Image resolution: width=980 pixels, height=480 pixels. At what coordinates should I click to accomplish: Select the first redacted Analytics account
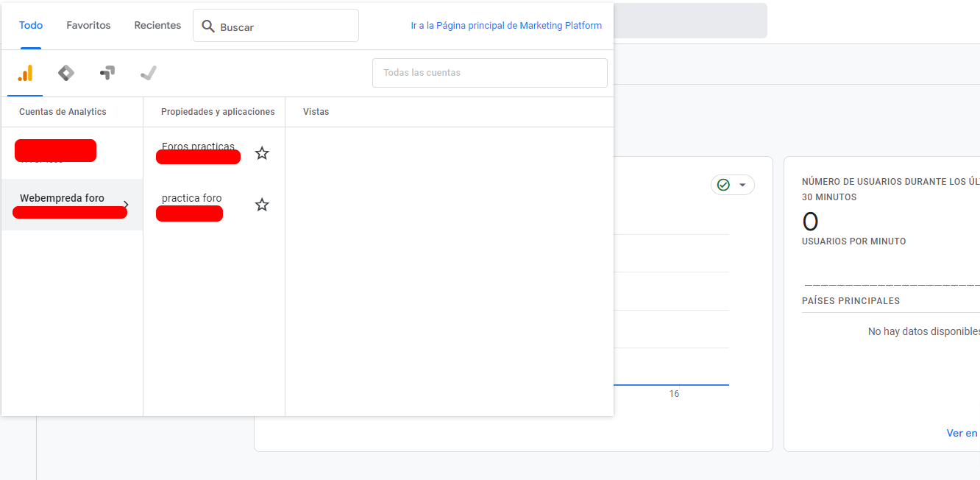pyautogui.click(x=72, y=153)
